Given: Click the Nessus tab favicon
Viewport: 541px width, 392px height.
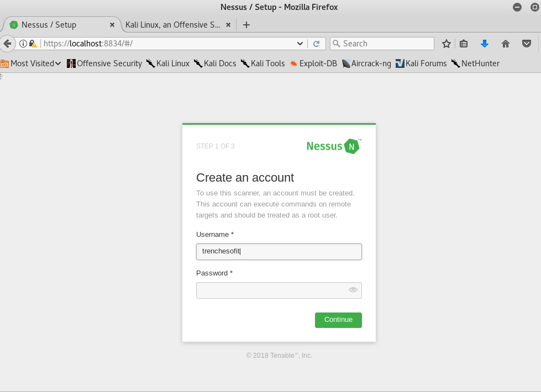Looking at the screenshot, I should pyautogui.click(x=13, y=25).
